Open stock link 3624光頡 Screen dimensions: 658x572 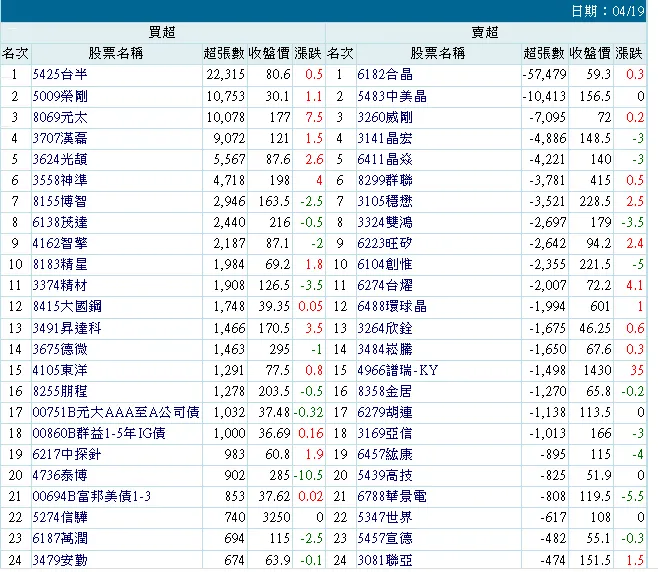[x=60, y=159]
